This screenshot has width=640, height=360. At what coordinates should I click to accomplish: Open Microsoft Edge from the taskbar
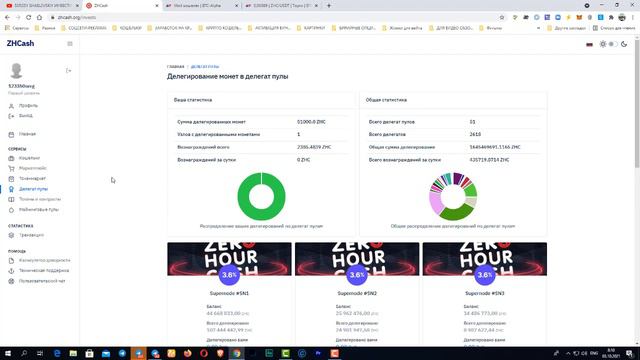click(57, 353)
